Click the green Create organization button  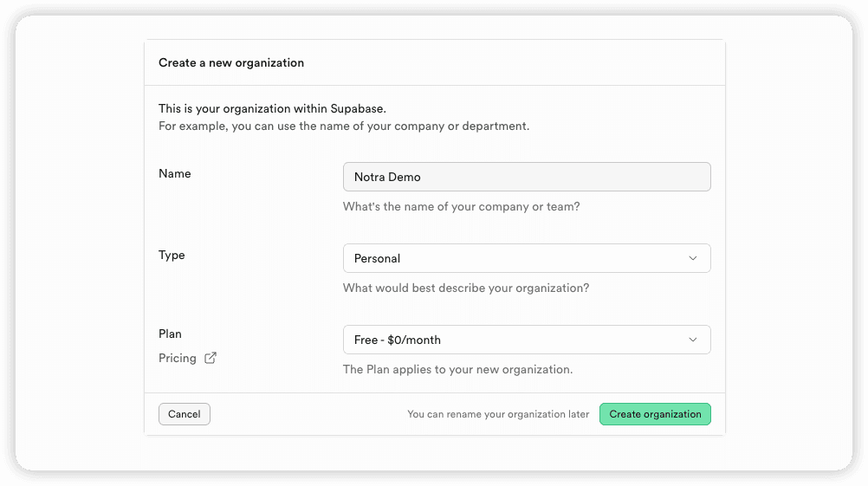pyautogui.click(x=655, y=414)
